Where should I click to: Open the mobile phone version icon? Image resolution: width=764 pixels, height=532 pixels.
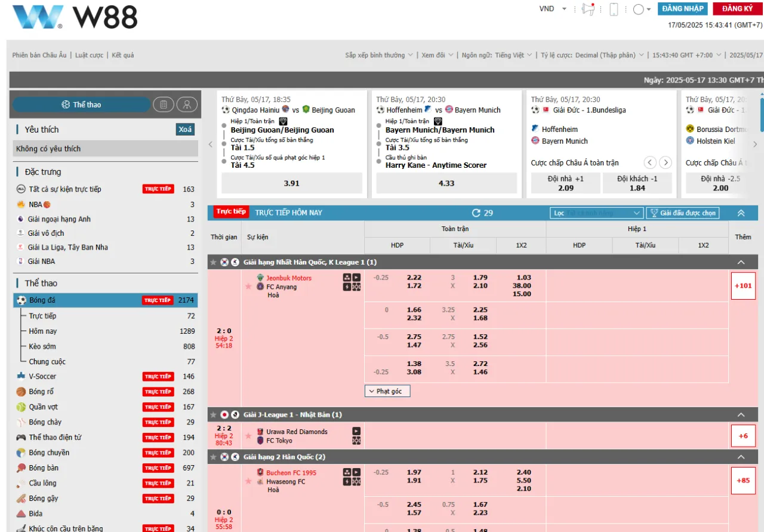coord(614,9)
